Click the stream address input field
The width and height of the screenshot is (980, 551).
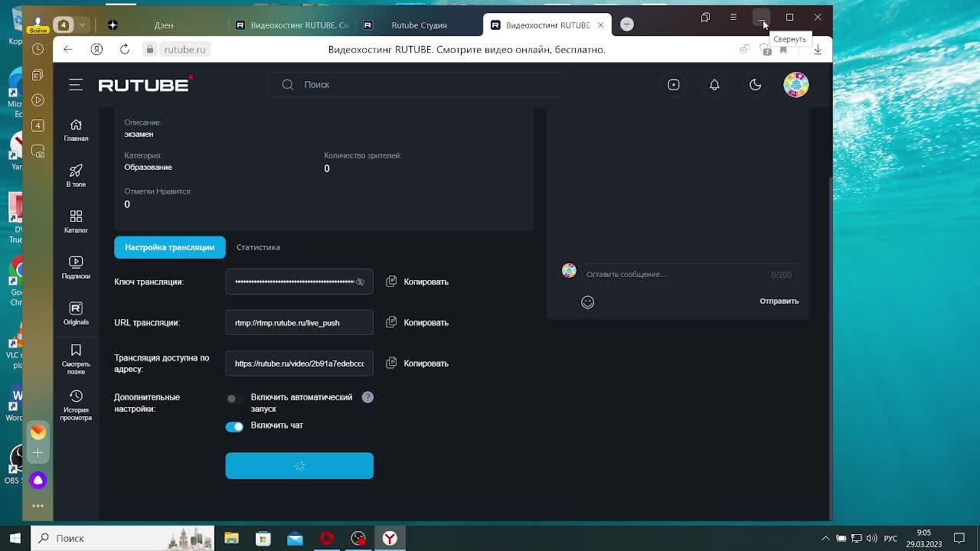pos(299,363)
